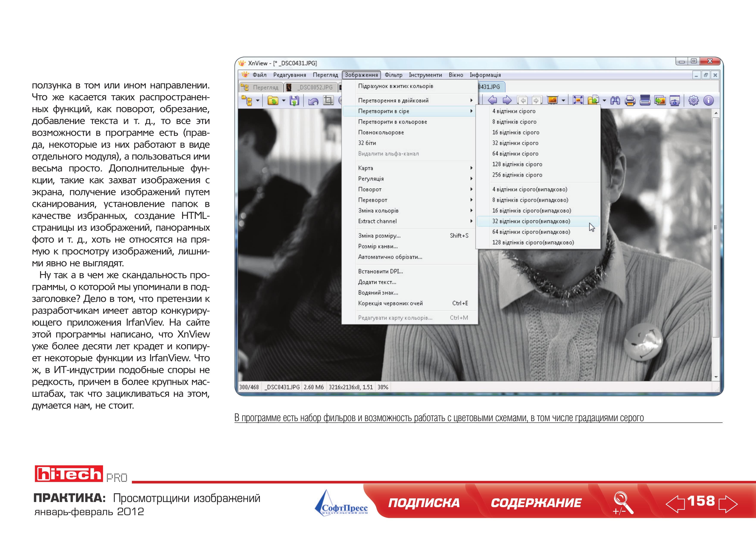Go to the previous image with the left arrow
The image size is (756, 535).
[x=493, y=100]
